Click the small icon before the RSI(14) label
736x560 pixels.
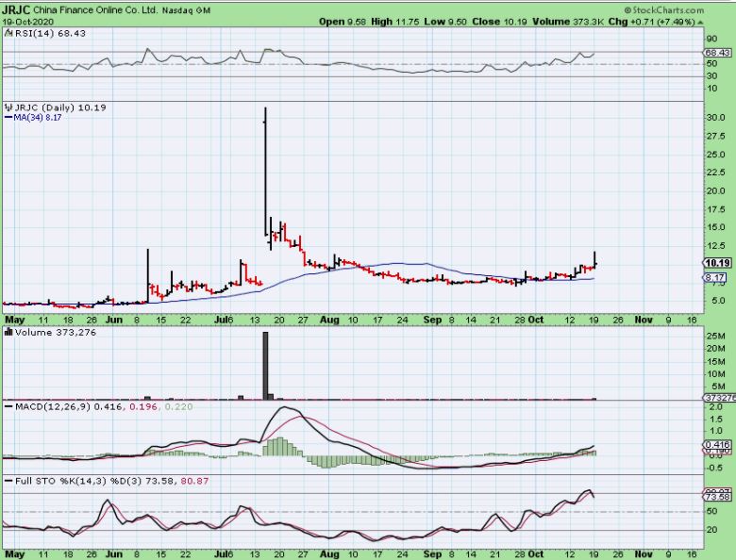pos(8,33)
